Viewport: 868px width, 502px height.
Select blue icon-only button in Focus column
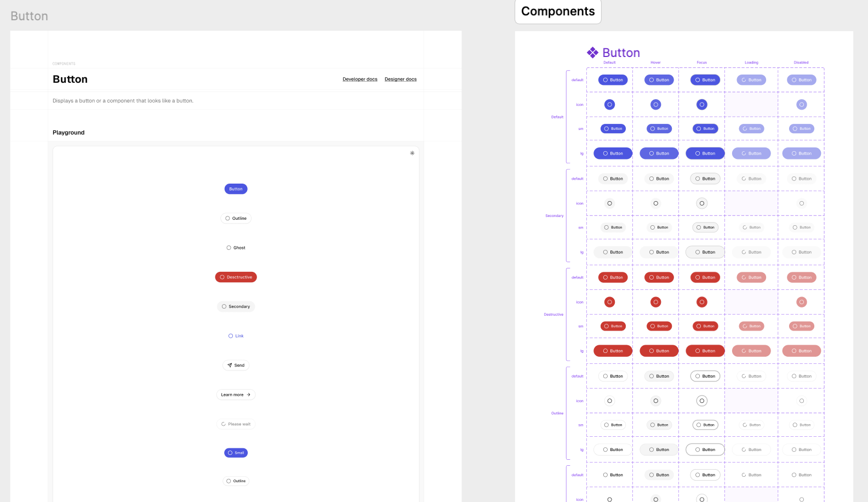click(x=702, y=105)
